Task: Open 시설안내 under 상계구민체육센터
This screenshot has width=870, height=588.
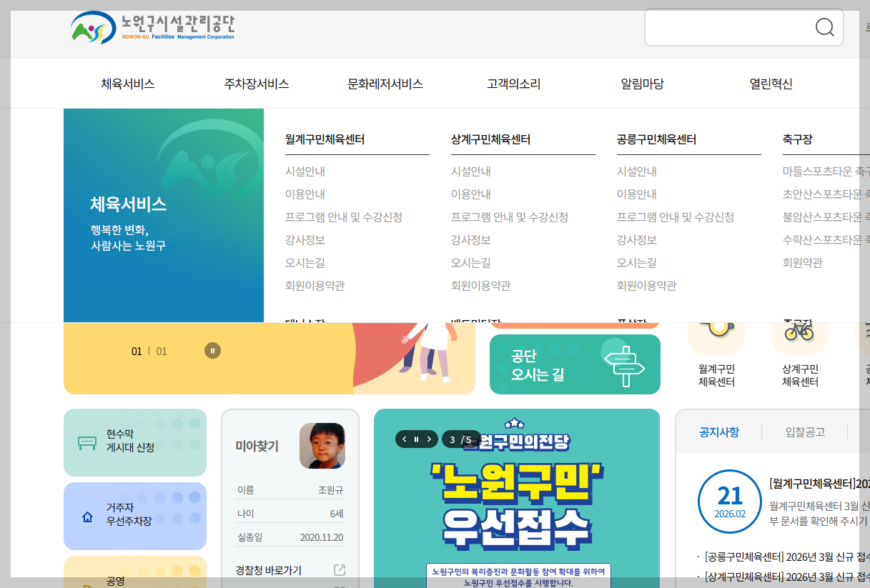Action: click(x=471, y=171)
